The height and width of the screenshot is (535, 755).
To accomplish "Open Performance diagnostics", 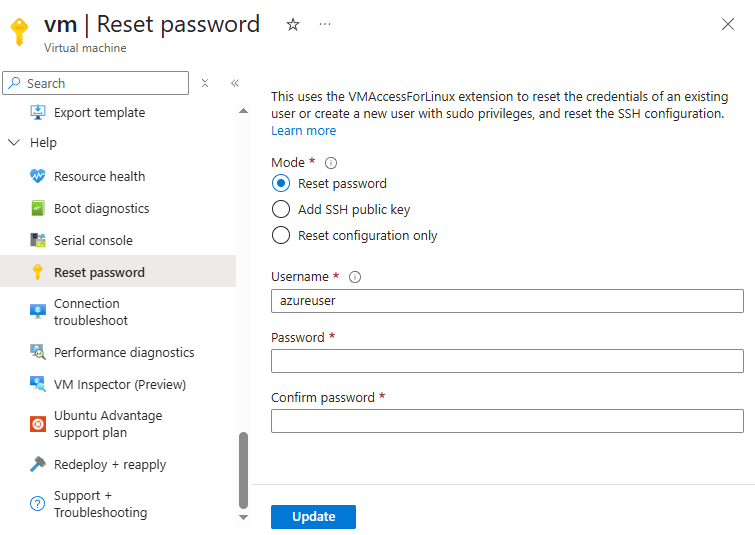I will click(x=124, y=352).
